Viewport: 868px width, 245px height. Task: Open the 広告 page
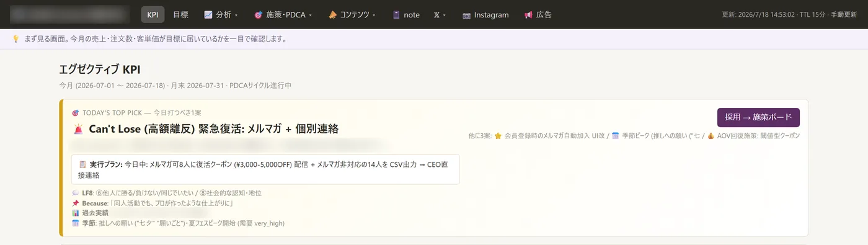click(x=538, y=15)
